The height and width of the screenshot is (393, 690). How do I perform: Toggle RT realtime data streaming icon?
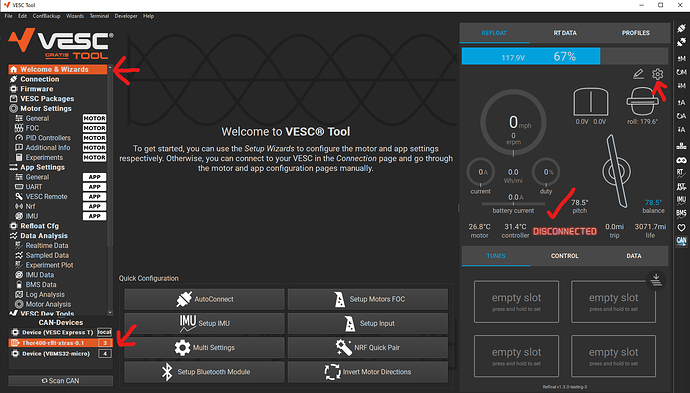point(681,173)
